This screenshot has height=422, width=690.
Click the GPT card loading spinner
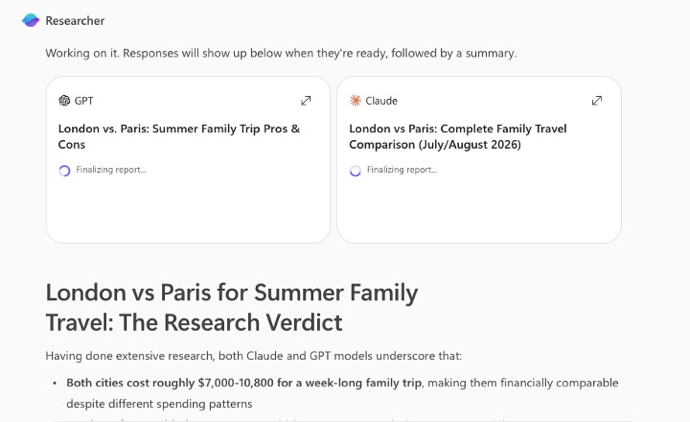coord(65,170)
